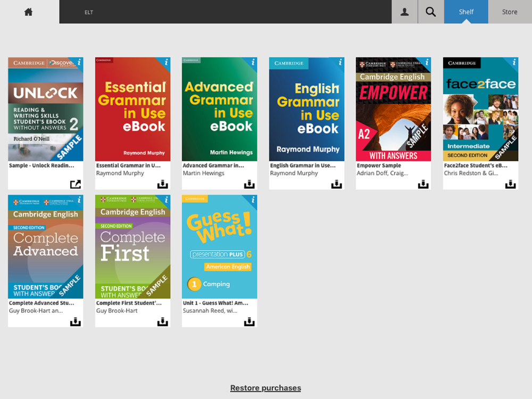Download Complete First Student's book
Viewport: 532px width, 399px height.
162,322
